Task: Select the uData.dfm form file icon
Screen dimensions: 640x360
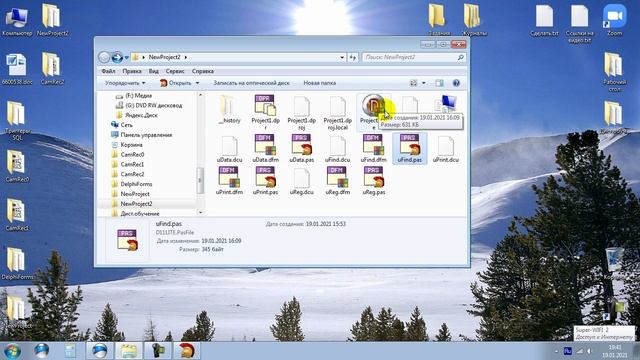Action: coord(265,145)
